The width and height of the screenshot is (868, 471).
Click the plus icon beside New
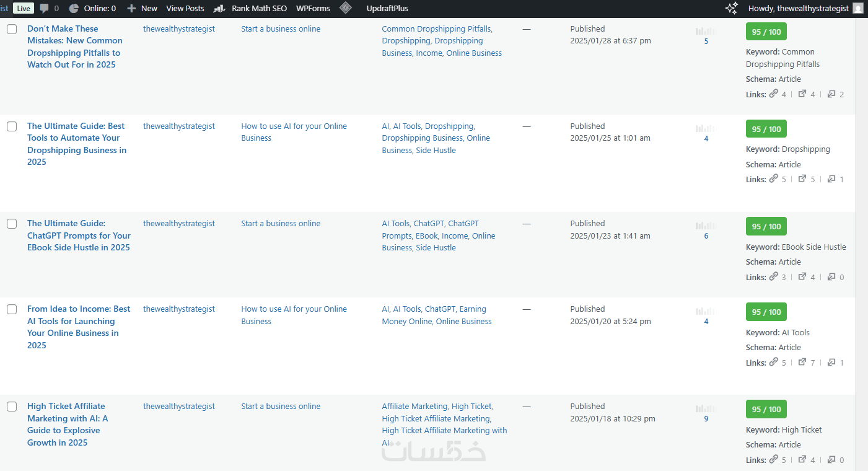(x=131, y=9)
